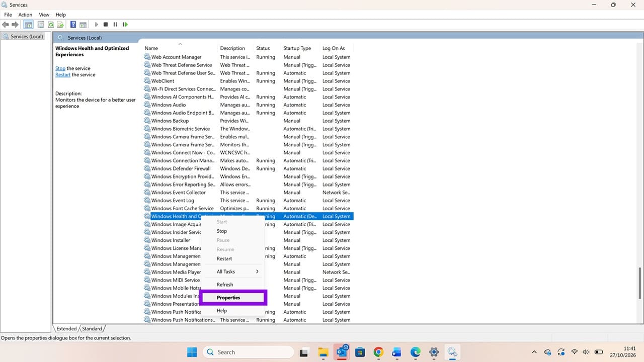This screenshot has width=644, height=362.
Task: Open the View menu in the menu bar
Action: coord(44,15)
